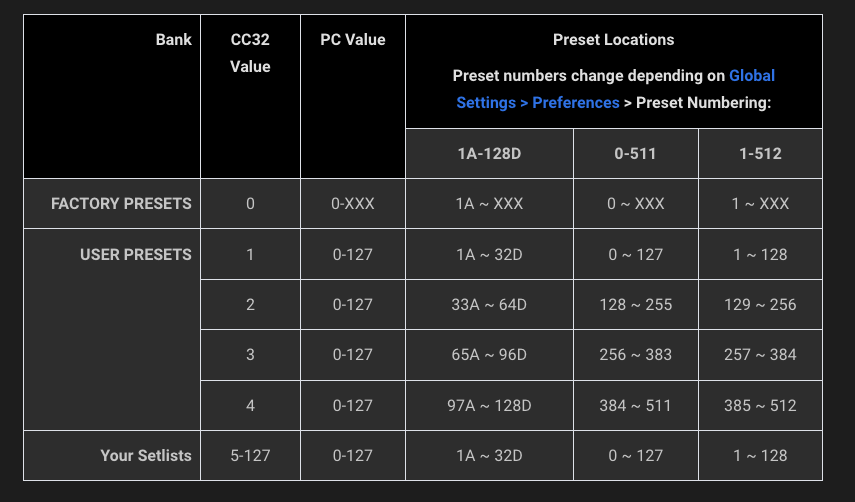Click the FACTORY PRESETS row label
Screen dimensions: 855x502
click(121, 204)
